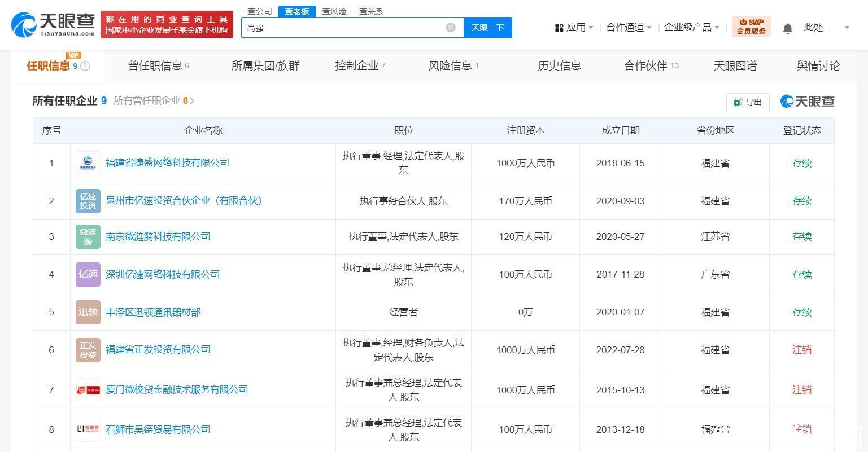868x452 pixels.
Task: Select the 合作伙伴 tab
Action: pos(651,66)
